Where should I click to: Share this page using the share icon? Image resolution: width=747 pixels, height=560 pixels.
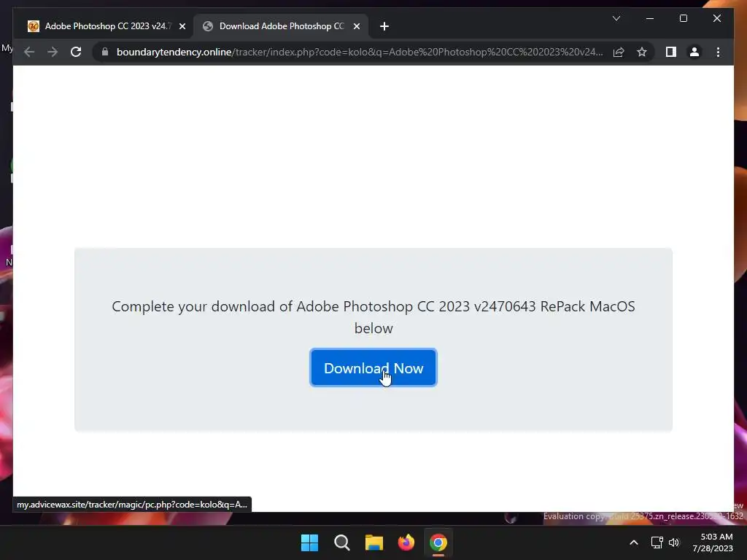coord(619,52)
